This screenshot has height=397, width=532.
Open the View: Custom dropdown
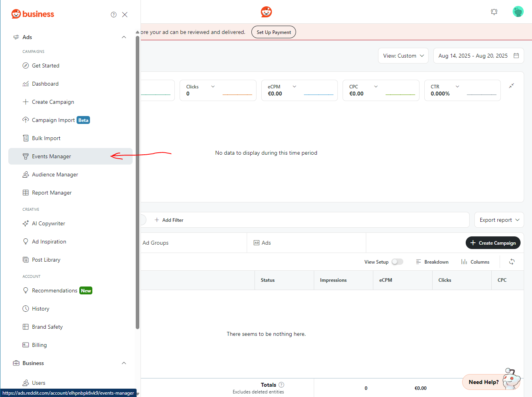(x=403, y=56)
